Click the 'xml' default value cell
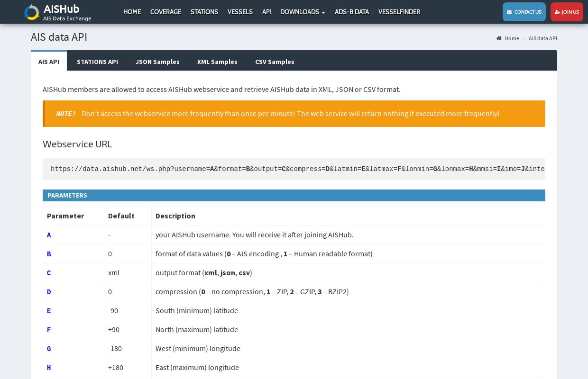This screenshot has width=588, height=379. click(128, 273)
